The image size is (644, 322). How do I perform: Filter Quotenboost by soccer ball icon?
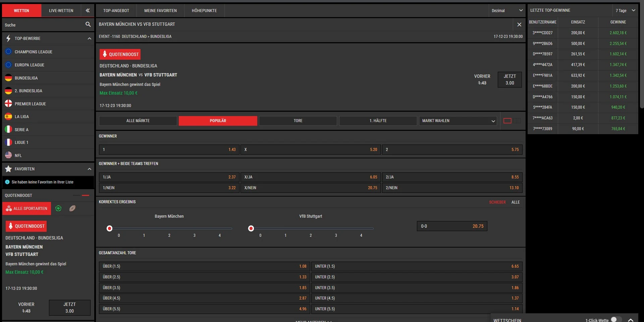pos(58,208)
